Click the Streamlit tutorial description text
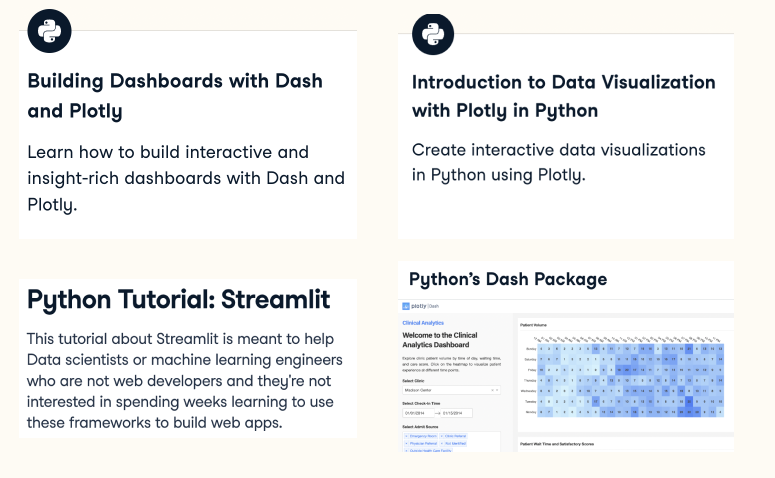The width and height of the screenshot is (775, 478). (x=184, y=381)
